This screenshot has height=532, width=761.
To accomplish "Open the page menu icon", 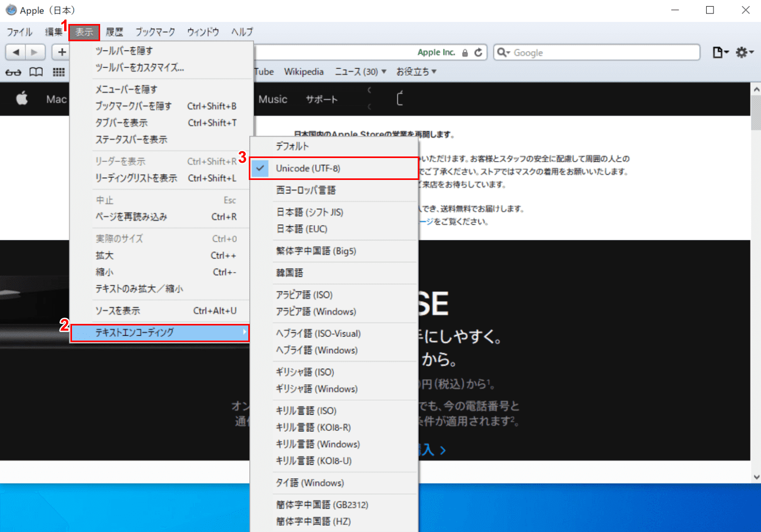I will [x=720, y=52].
